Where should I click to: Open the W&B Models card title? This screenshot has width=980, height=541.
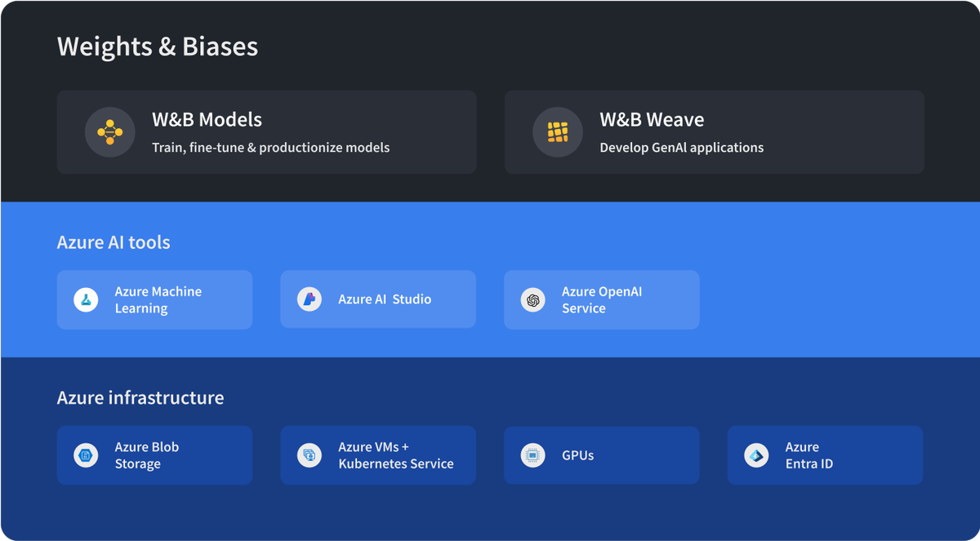[x=207, y=120]
